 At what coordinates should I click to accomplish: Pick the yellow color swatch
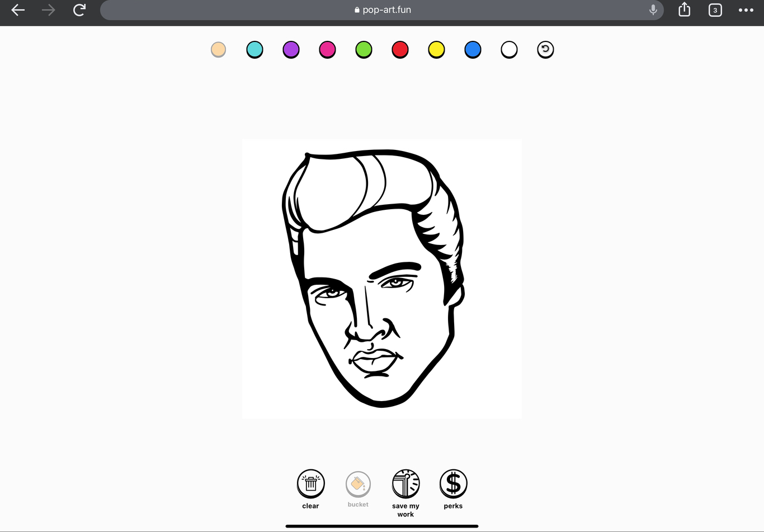tap(436, 50)
